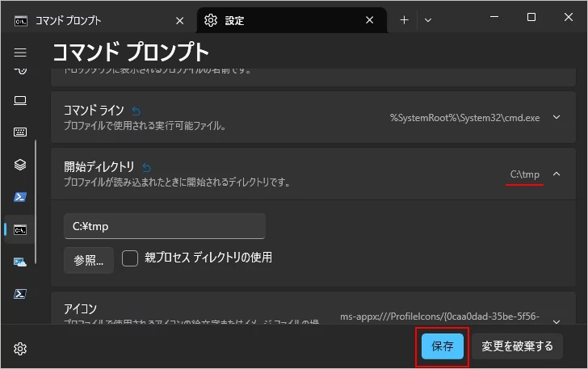Collapse the starting directory section

[x=556, y=174]
